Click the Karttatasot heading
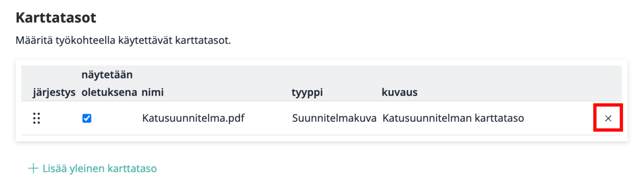This screenshot has width=644, height=195. pyautogui.click(x=56, y=18)
